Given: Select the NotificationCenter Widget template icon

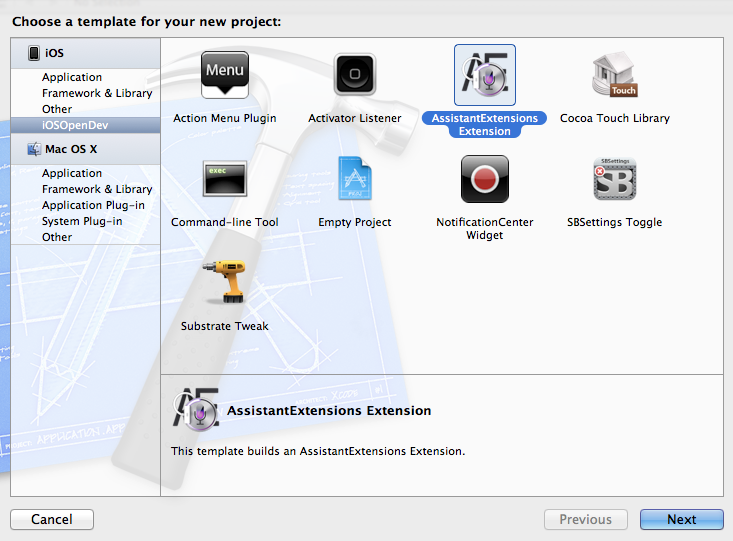Looking at the screenshot, I should [484, 179].
